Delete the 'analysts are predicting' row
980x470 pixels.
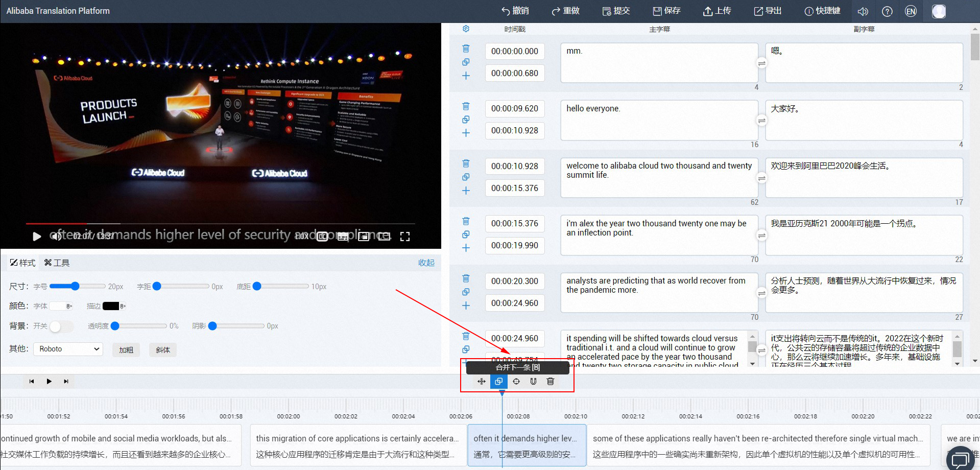pos(466,278)
